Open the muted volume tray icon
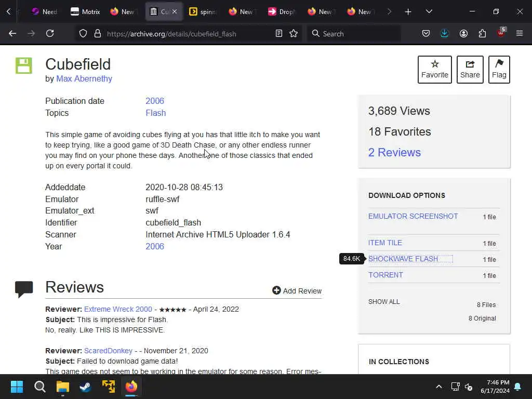532x399 pixels. click(x=469, y=387)
